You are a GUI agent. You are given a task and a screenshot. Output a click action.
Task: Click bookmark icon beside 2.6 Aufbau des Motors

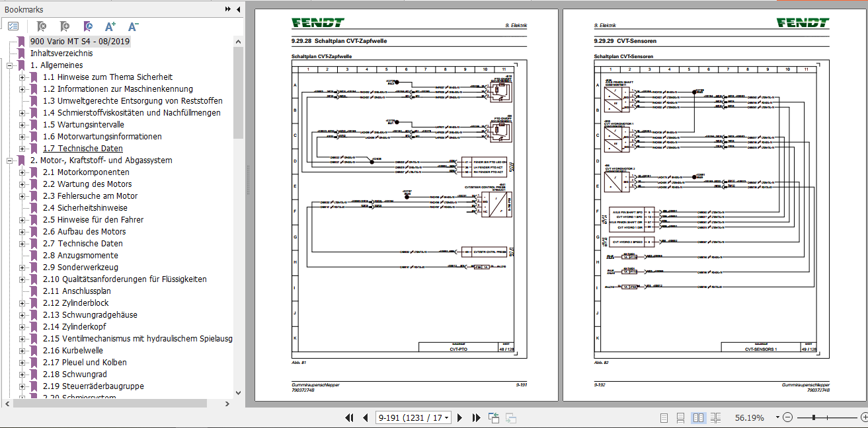pyautogui.click(x=34, y=232)
